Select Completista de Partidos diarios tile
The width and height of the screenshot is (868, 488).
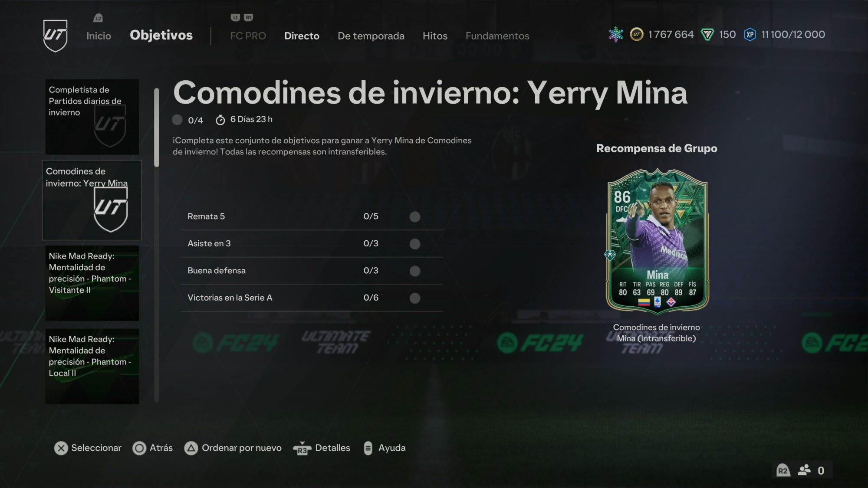click(92, 117)
